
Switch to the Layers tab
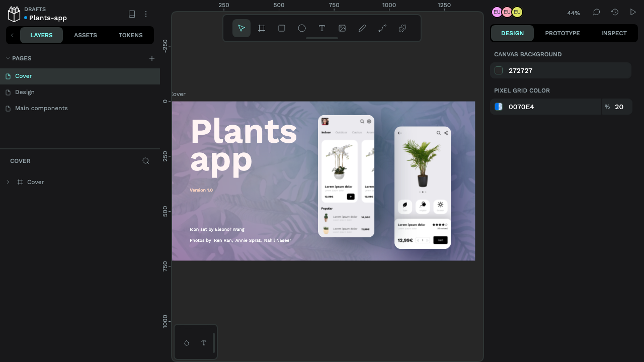coord(41,35)
